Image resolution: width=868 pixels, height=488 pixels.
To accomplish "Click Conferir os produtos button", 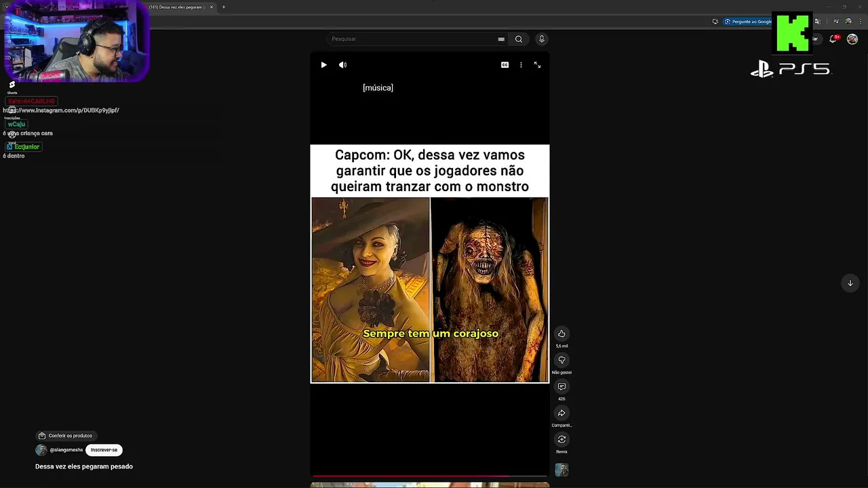I will pos(65,436).
